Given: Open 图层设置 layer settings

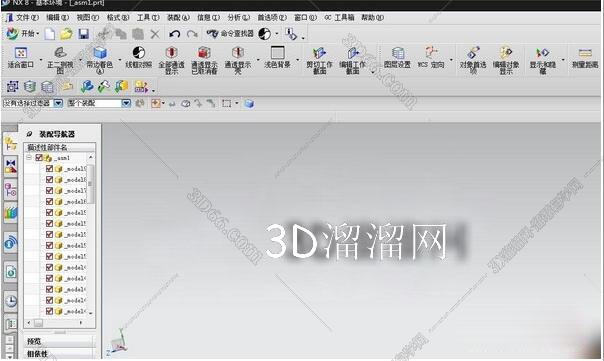Looking at the screenshot, I should click(x=398, y=58).
